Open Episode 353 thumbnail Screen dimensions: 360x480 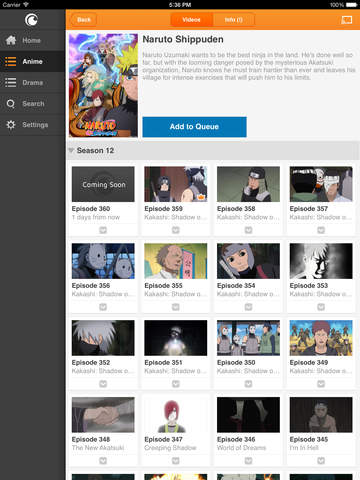coord(321,261)
